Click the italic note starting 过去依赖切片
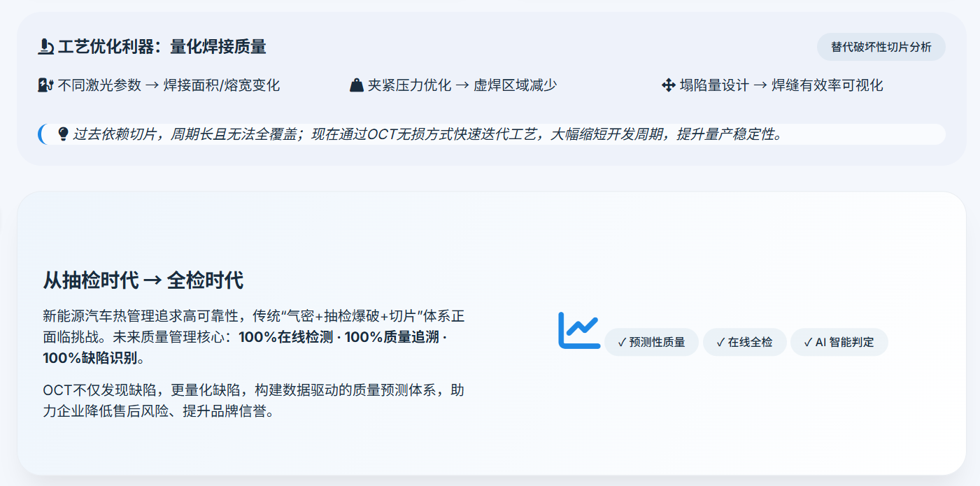The height and width of the screenshot is (486, 980). [427, 134]
